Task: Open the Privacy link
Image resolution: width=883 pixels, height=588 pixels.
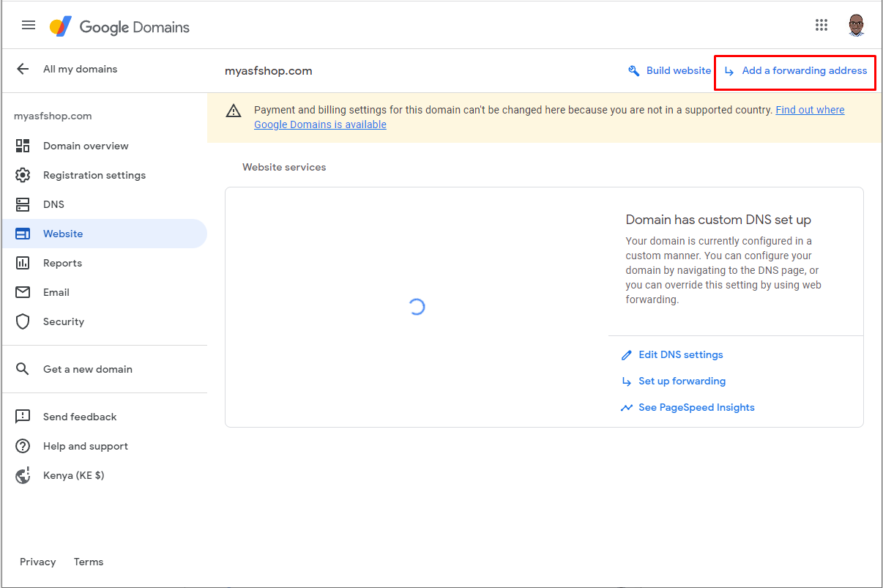Action: tap(38, 562)
